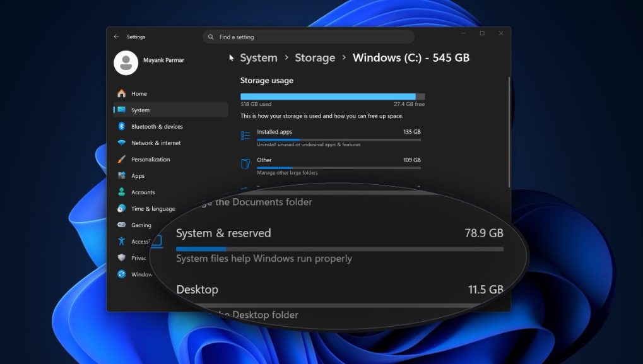Select System in the sidebar
Screen dimensions: 643x364
coord(170,110)
